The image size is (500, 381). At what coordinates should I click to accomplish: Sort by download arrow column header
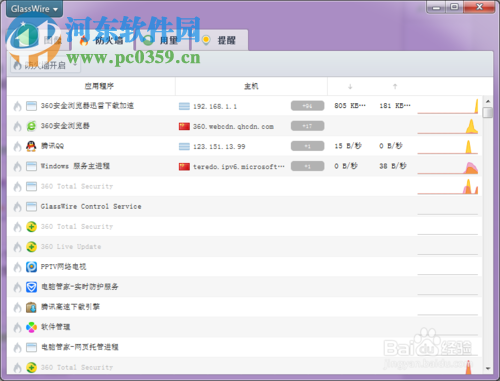(x=350, y=87)
